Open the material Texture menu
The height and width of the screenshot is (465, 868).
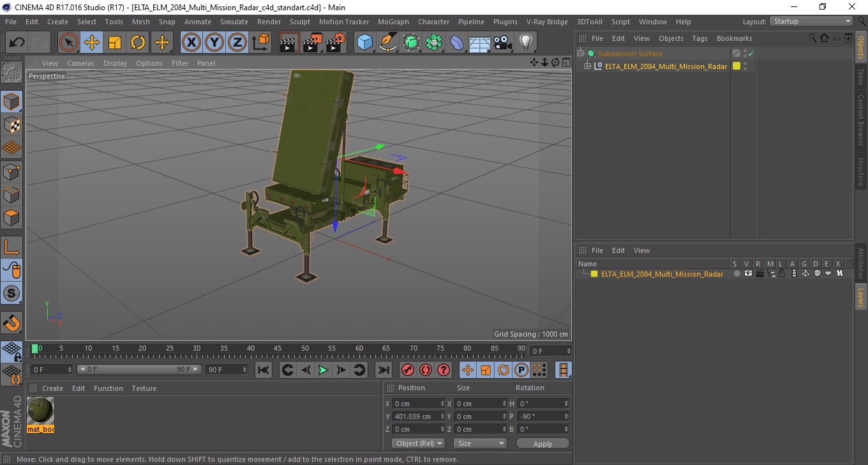(144, 388)
